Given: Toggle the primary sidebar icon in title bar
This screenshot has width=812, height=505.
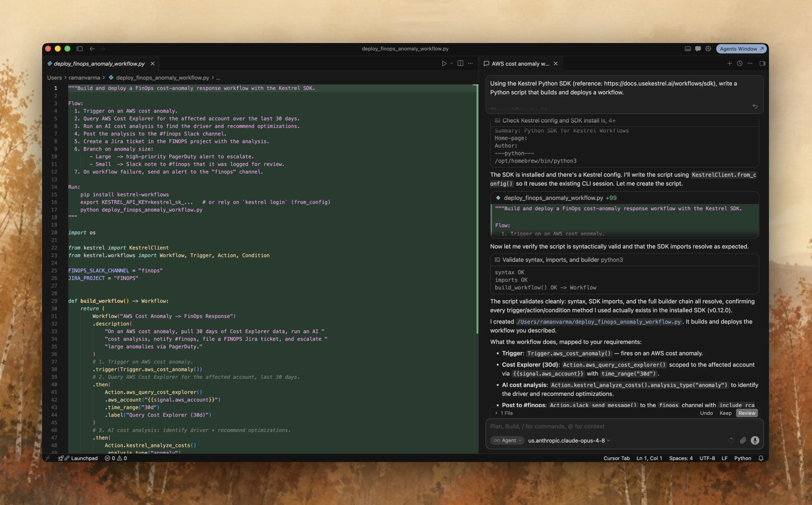Looking at the screenshot, I should (80, 49).
